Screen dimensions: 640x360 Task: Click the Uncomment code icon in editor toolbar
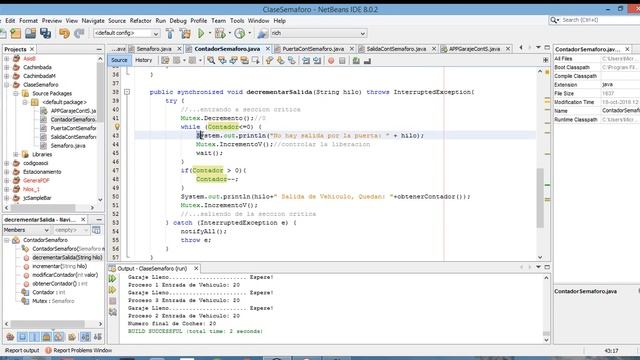point(367,60)
